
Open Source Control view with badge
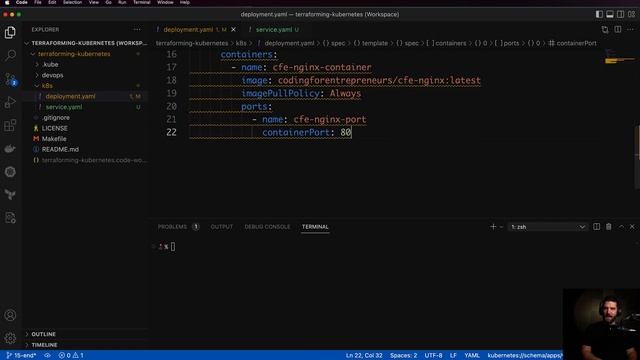(x=10, y=79)
